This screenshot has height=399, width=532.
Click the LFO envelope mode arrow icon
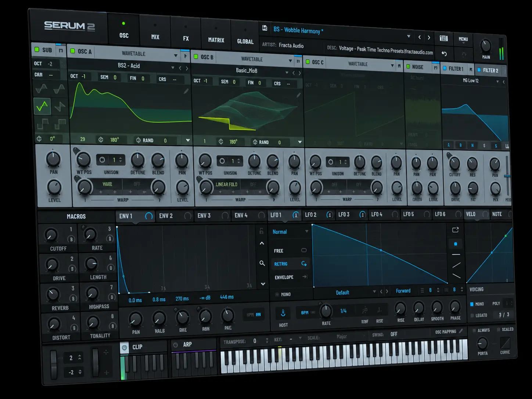(x=305, y=277)
